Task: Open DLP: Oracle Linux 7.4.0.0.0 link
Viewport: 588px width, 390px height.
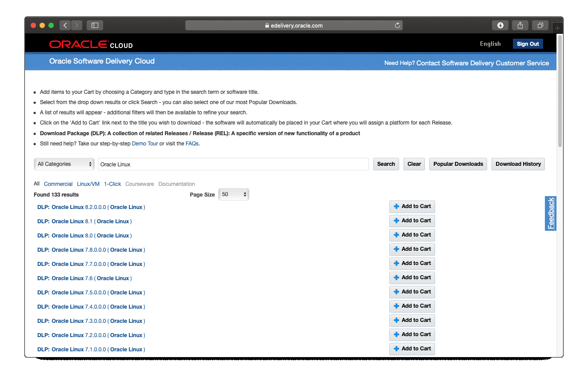Action: [x=91, y=307]
